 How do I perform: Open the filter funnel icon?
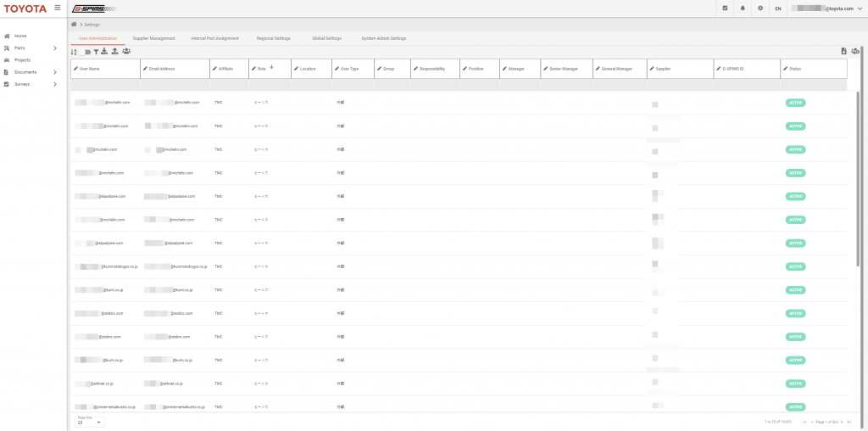pyautogui.click(x=96, y=52)
